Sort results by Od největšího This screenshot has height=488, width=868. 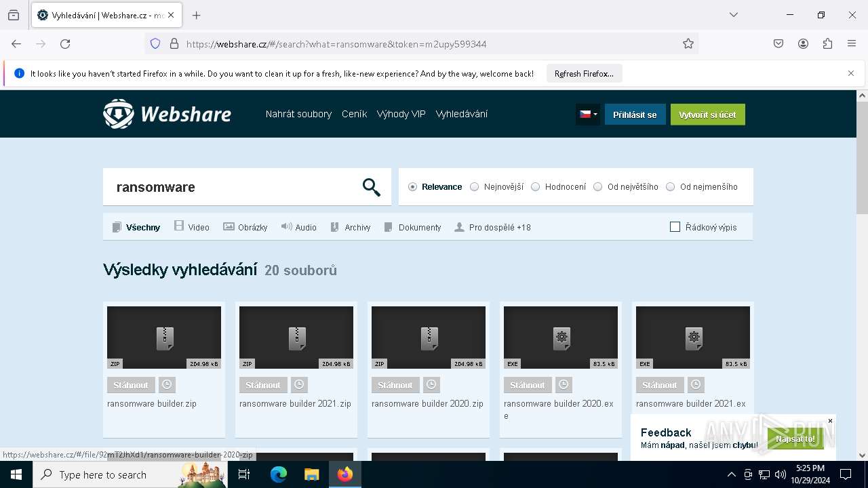(x=626, y=187)
